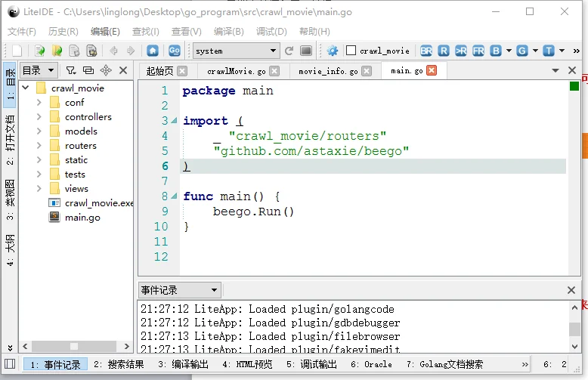Click the G go get icon
This screenshot has width=588, height=380.
[x=522, y=51]
